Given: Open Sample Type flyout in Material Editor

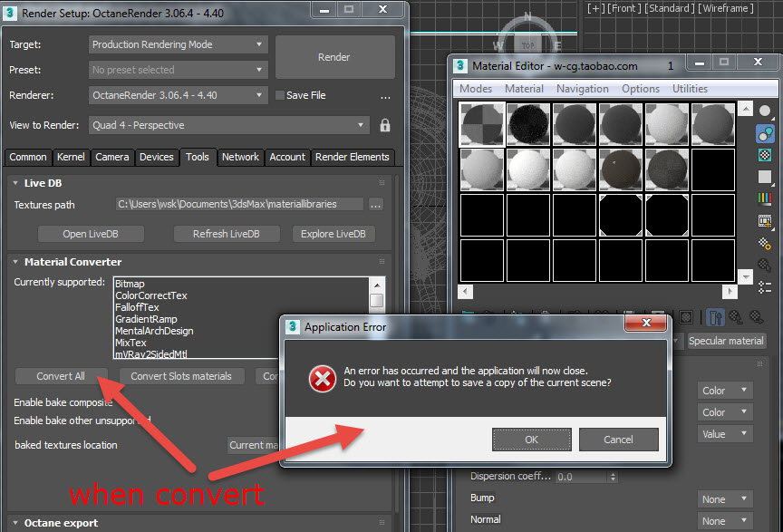Looking at the screenshot, I should click(x=765, y=111).
